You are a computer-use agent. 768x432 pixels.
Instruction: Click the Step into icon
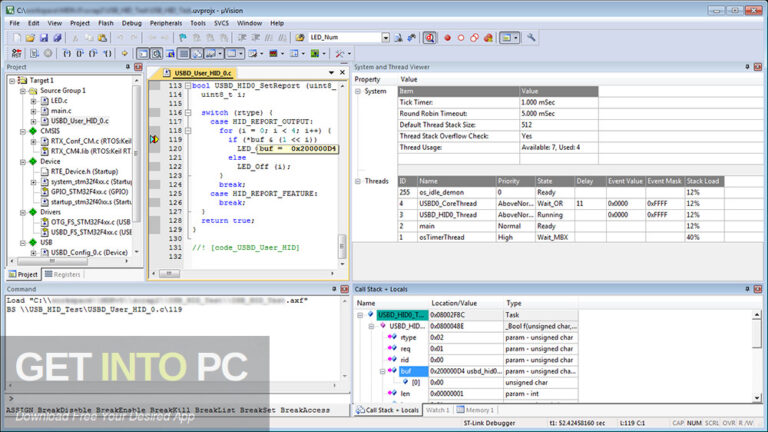click(67, 53)
